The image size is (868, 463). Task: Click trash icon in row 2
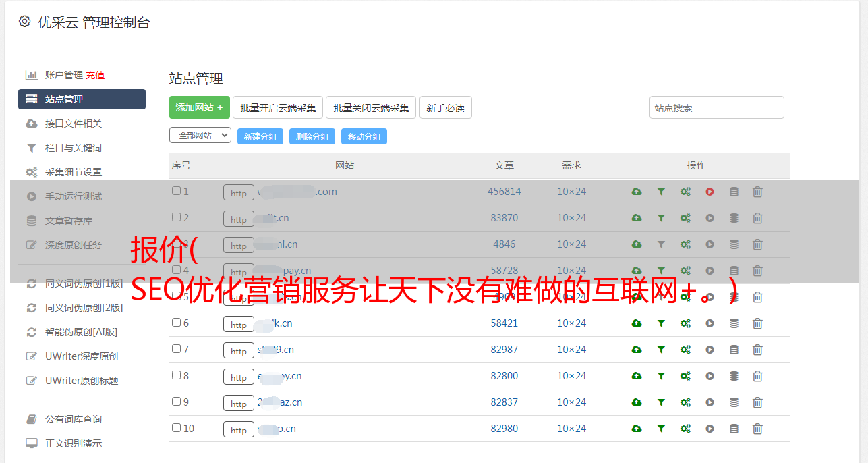click(x=757, y=218)
